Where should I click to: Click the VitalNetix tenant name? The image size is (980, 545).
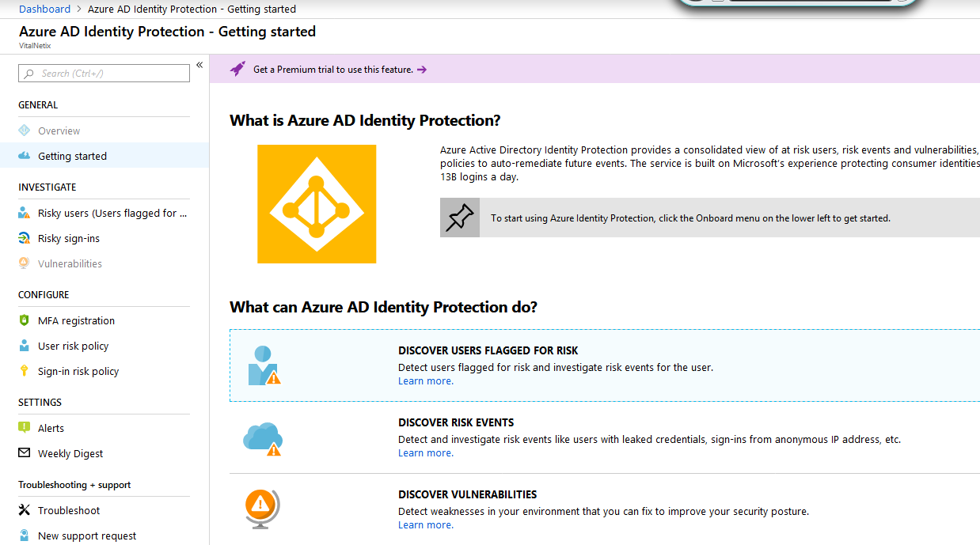(35, 46)
